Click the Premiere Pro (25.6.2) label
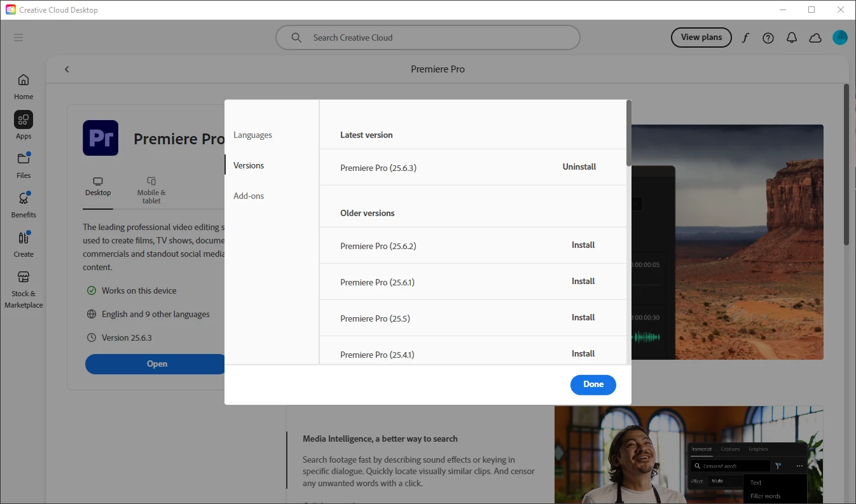Image resolution: width=856 pixels, height=504 pixels. (378, 247)
